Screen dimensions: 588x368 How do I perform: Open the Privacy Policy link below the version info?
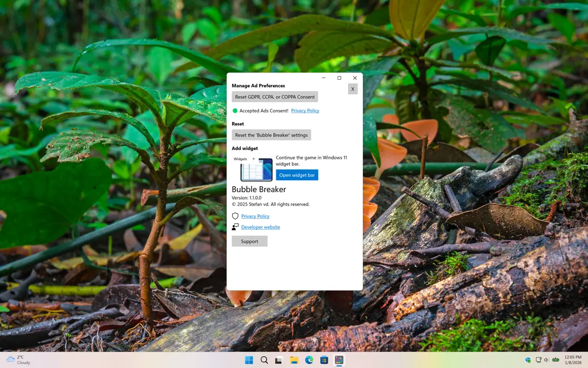[255, 216]
